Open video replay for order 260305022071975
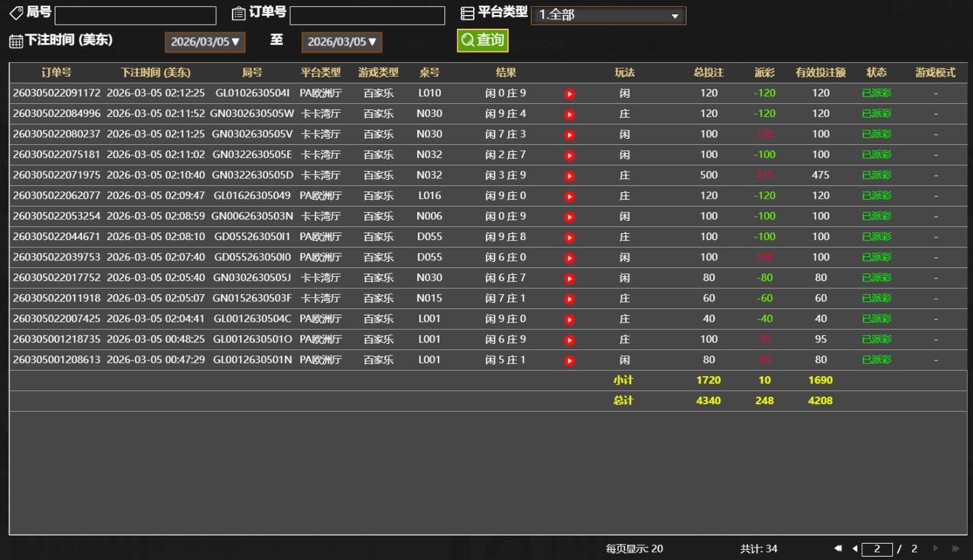Viewport: 973px width, 560px height. click(x=569, y=176)
